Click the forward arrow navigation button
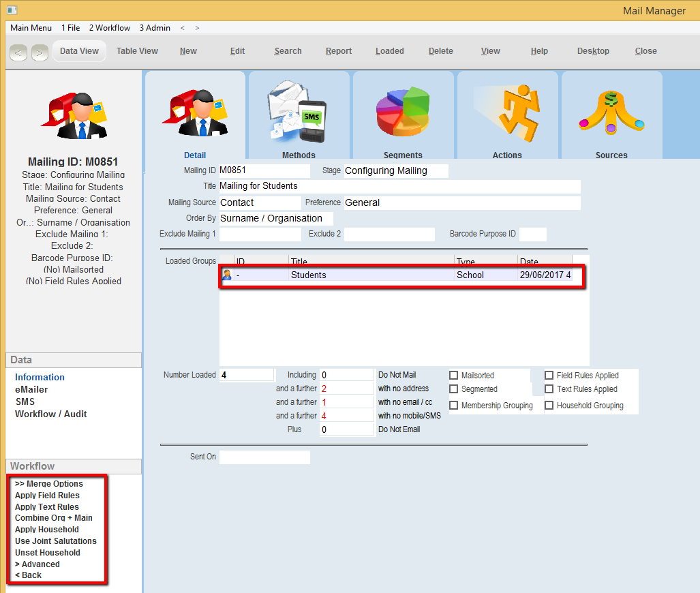The width and height of the screenshot is (700, 593). [x=40, y=52]
